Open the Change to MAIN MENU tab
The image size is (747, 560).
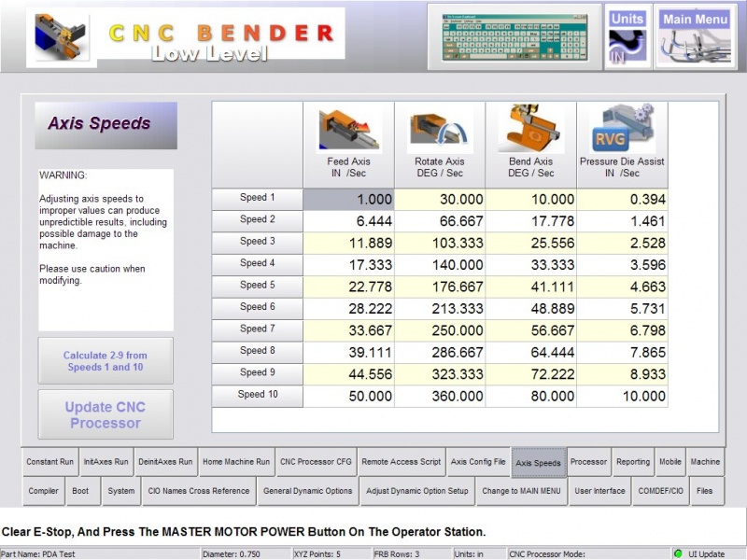pos(520,491)
